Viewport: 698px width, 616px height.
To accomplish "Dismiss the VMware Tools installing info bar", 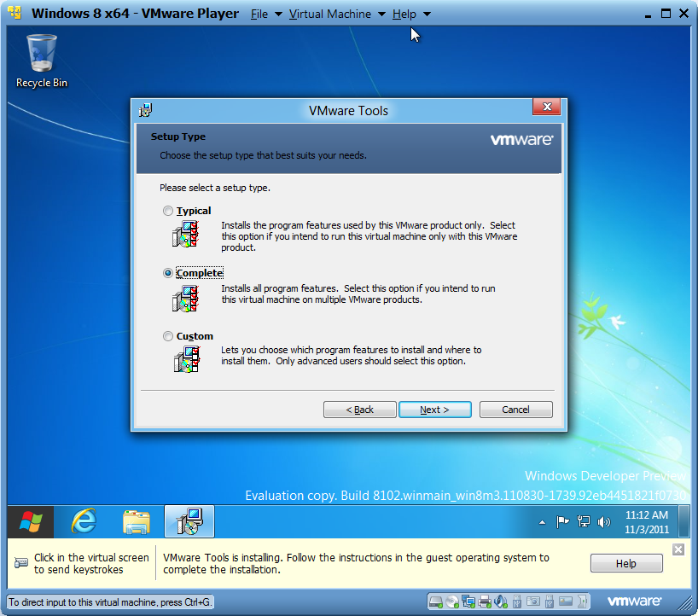I will [678, 549].
